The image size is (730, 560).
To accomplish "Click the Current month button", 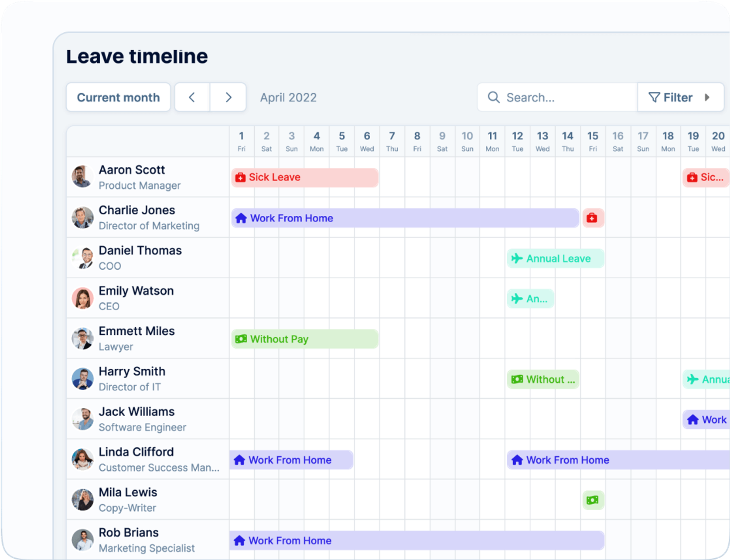I will tap(118, 97).
